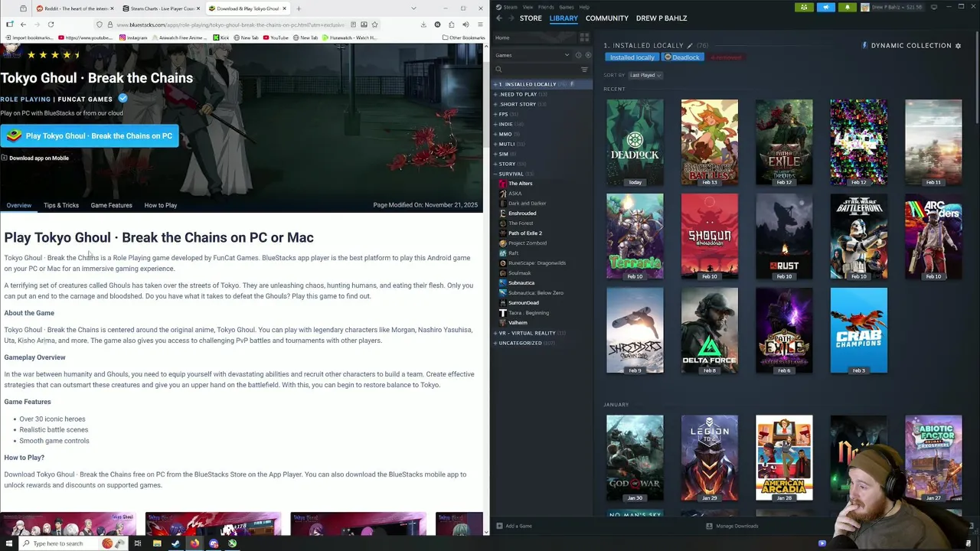Click ready-to-play filter icon in library

click(586, 55)
